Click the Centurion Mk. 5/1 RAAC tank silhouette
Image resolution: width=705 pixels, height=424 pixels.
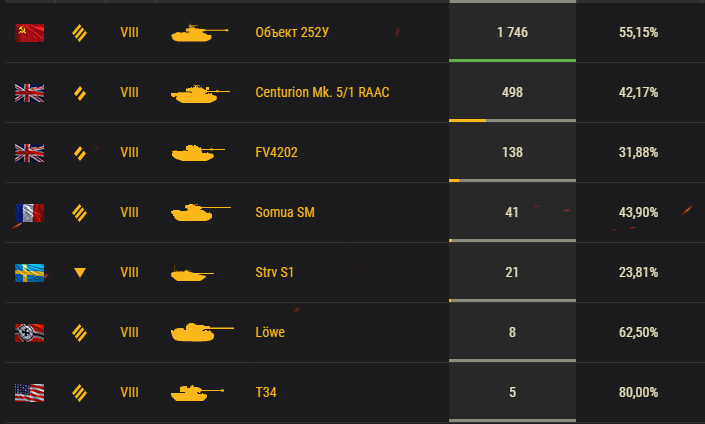[x=200, y=94]
